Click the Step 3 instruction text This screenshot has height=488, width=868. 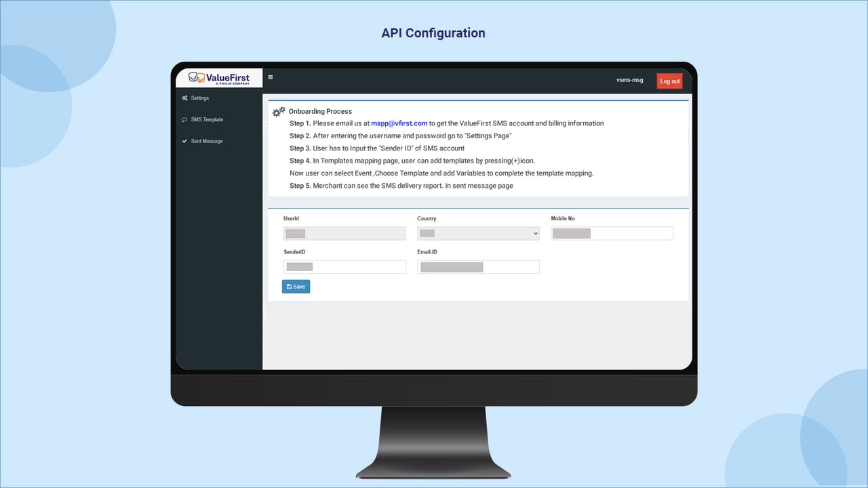pos(377,148)
